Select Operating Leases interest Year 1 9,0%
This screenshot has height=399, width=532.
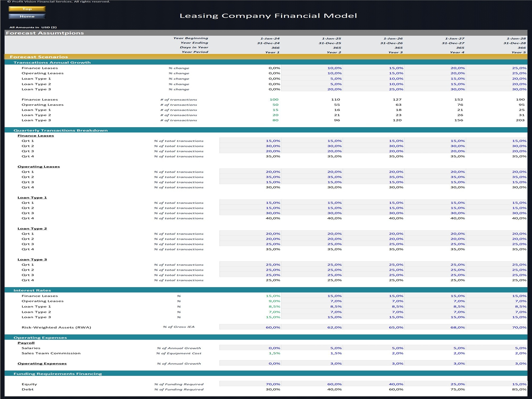tap(275, 301)
